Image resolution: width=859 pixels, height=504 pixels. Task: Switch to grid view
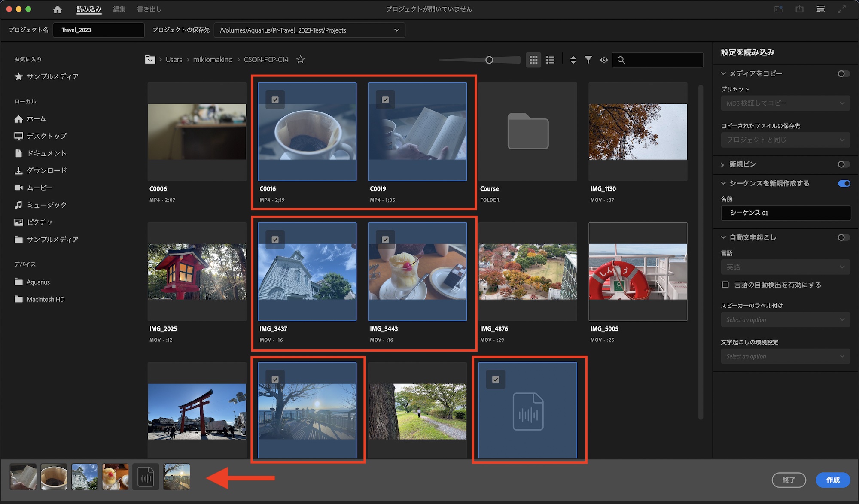(x=533, y=60)
